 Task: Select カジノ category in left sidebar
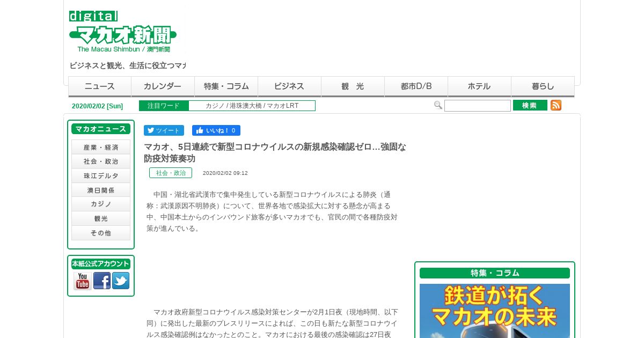(101, 204)
